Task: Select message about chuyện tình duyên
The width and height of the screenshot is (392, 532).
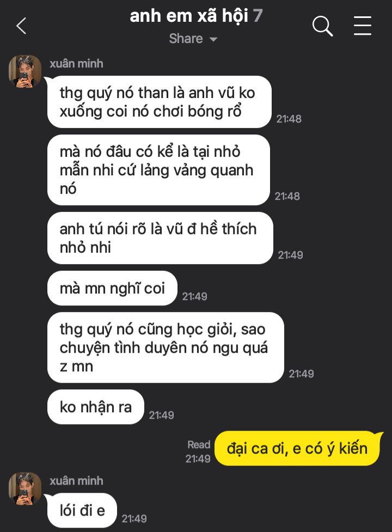Action: (166, 347)
